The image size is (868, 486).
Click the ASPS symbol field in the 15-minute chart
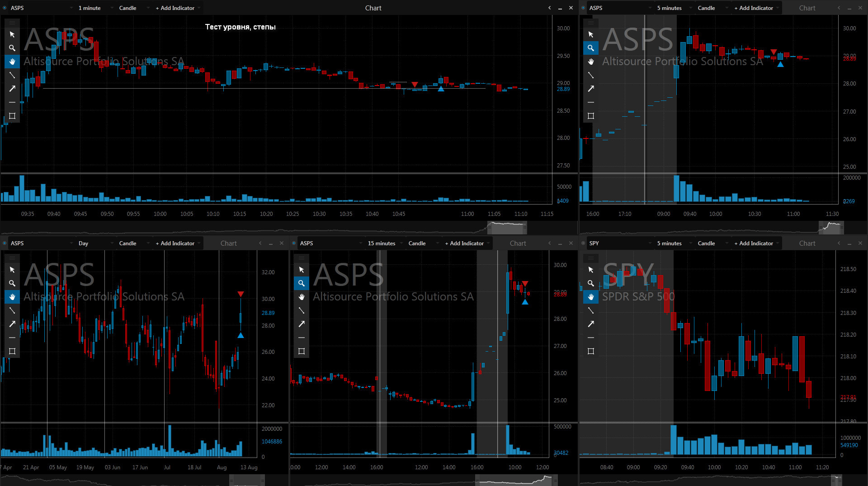(330, 243)
